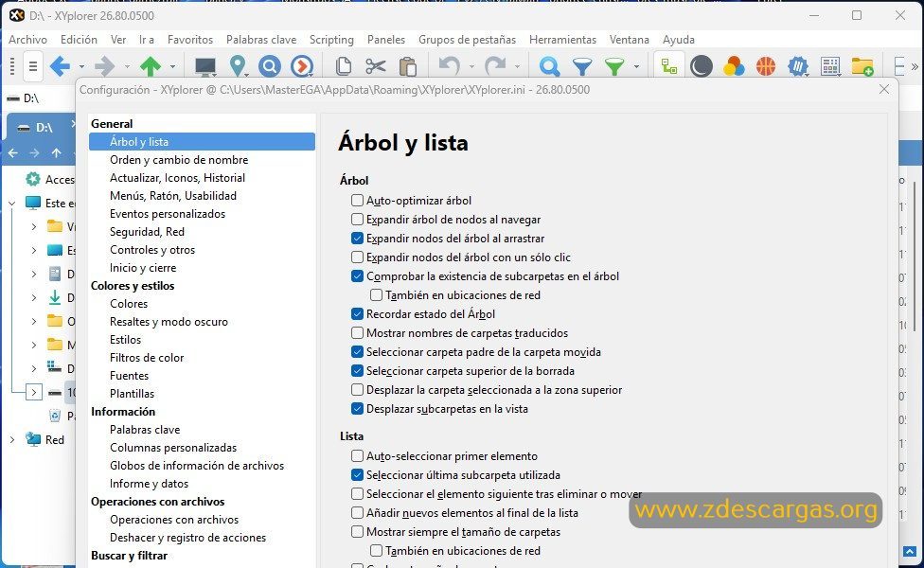
Task: Click the blue scalloped badge icon
Action: 798,66
